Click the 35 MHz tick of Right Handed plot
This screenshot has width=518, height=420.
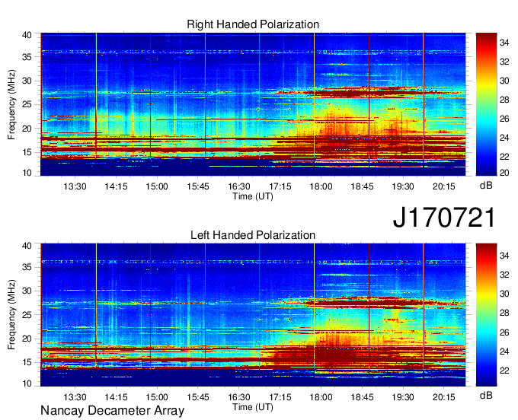(27, 57)
